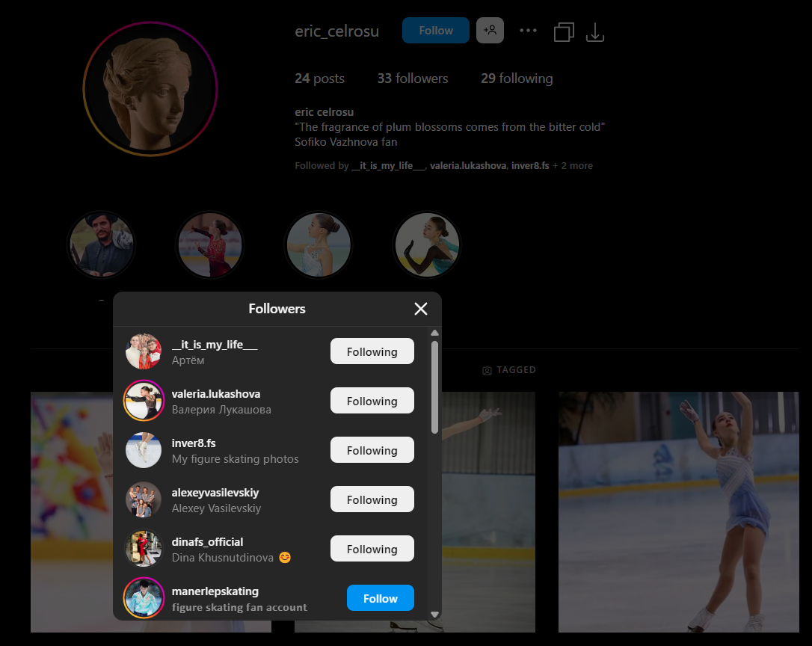This screenshot has width=812, height=646.
Task: Open the 29 following list
Action: [x=517, y=79]
